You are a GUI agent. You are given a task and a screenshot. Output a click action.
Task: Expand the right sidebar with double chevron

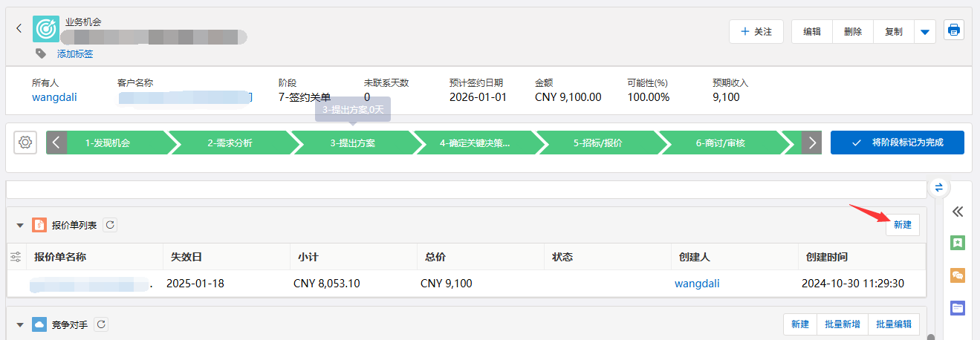pyautogui.click(x=958, y=212)
